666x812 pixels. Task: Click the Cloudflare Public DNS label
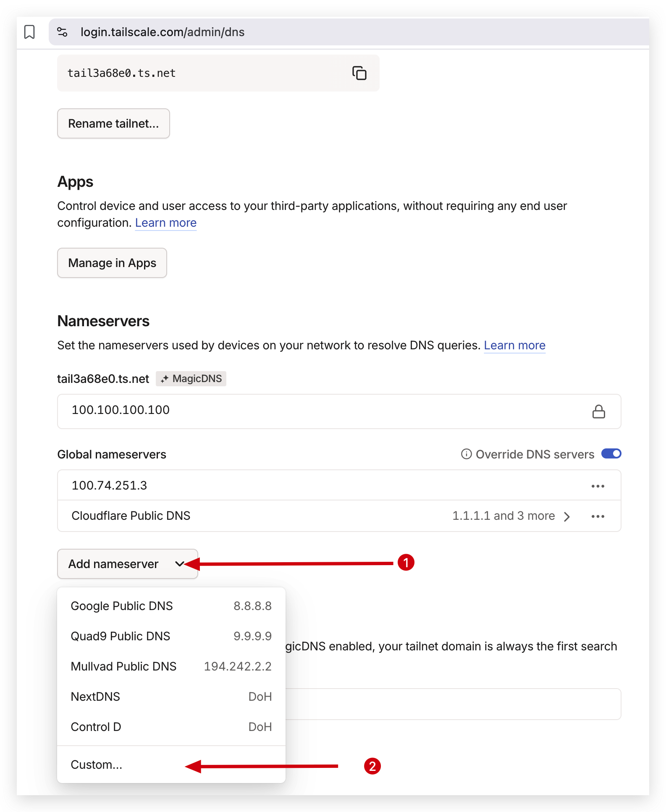pos(131,516)
